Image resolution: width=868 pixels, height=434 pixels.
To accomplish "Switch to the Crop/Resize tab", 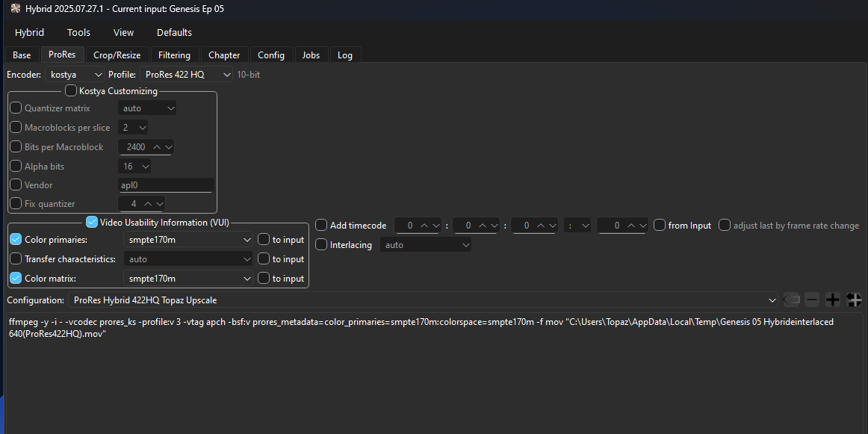I will (x=117, y=55).
